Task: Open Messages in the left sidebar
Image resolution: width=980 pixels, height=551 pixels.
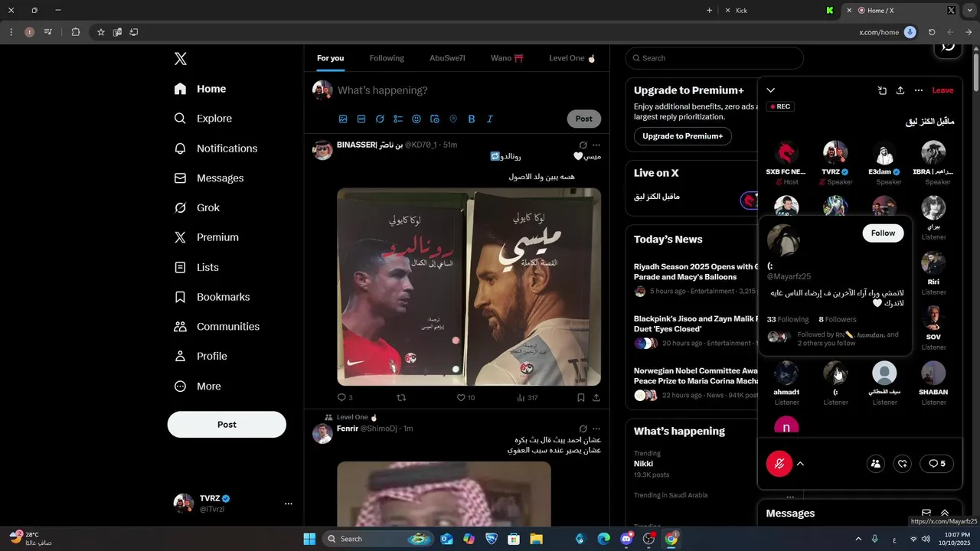Action: pos(209,178)
